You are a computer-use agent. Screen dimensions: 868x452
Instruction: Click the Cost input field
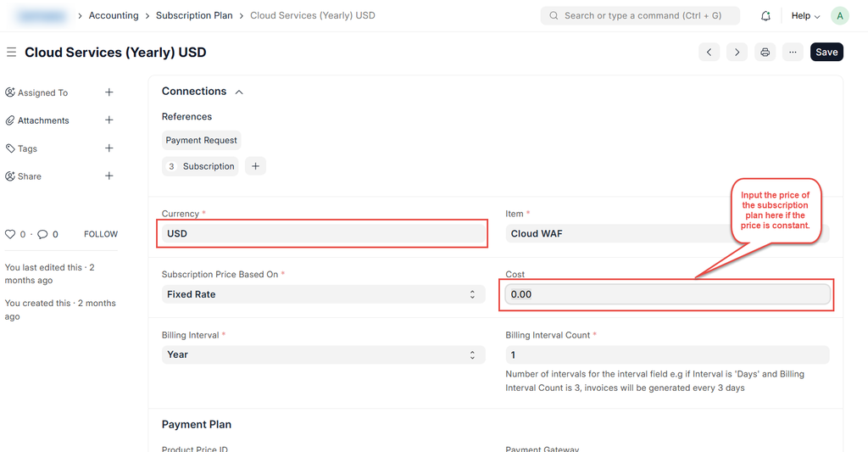click(x=667, y=294)
